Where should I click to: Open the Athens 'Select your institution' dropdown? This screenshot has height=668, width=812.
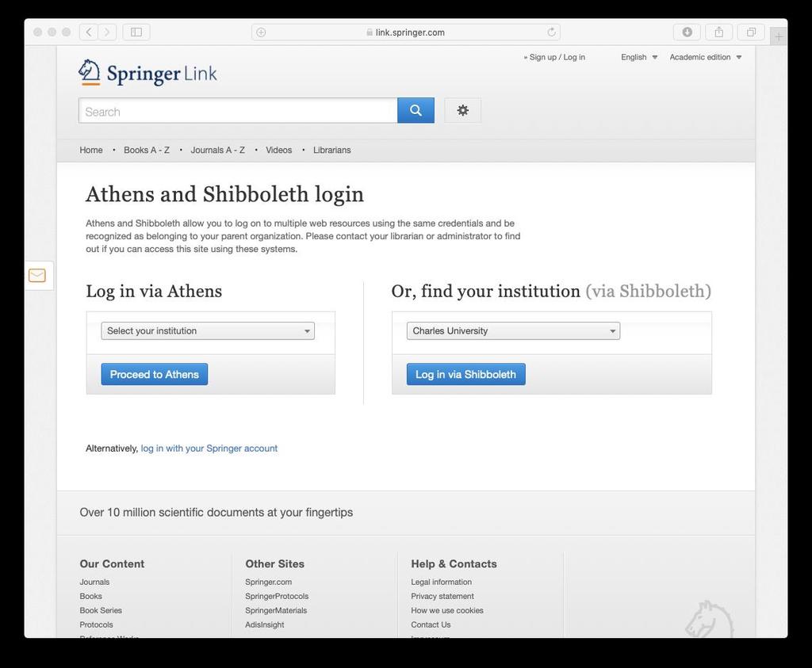pyautogui.click(x=208, y=330)
